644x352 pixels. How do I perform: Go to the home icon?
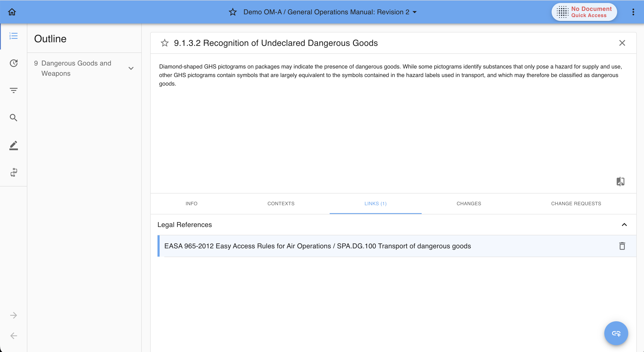12,12
